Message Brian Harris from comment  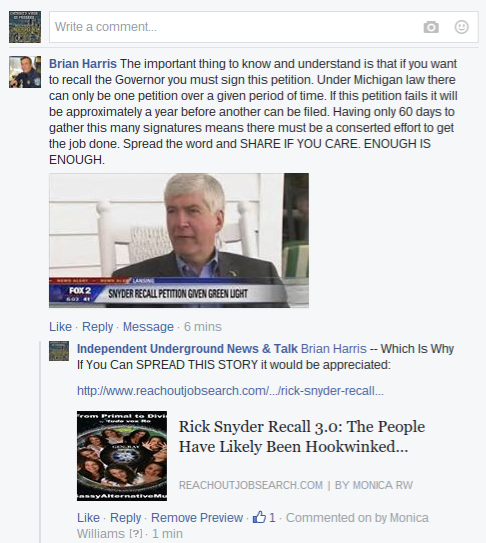[x=148, y=327]
